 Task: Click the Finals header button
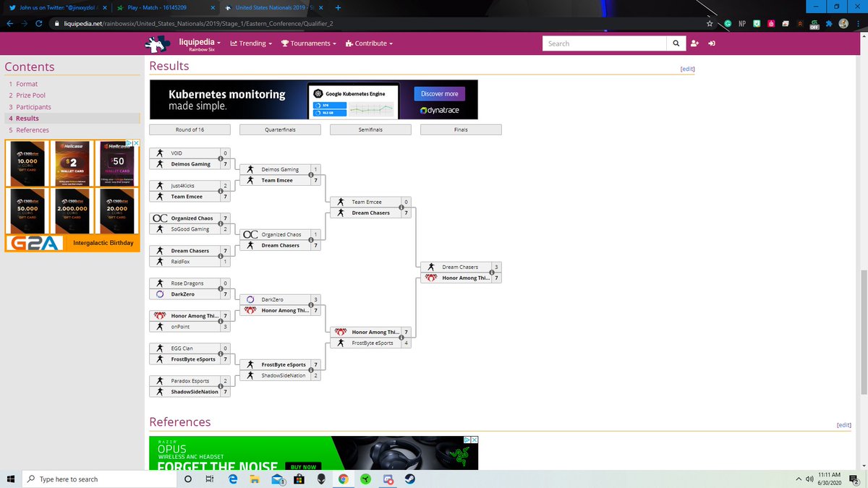pos(461,129)
